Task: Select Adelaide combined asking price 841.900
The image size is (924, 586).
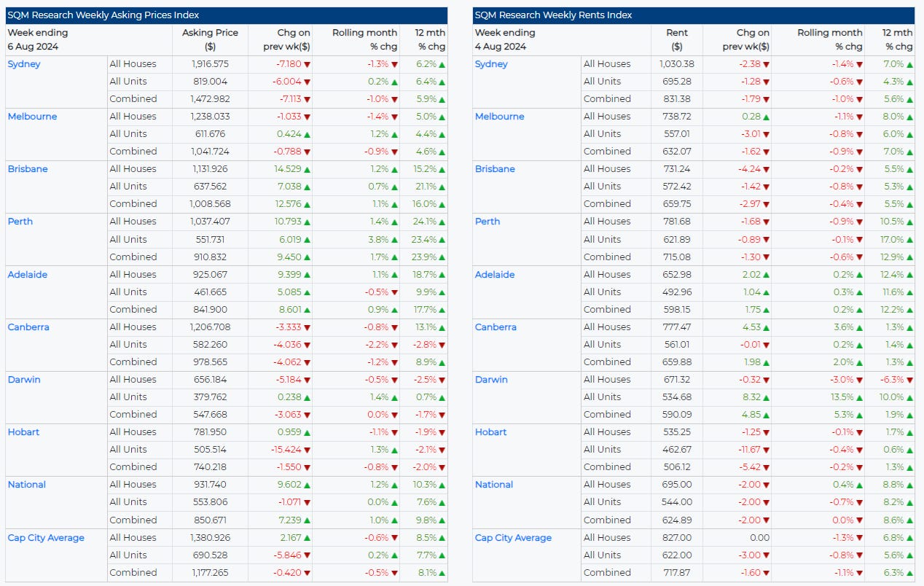Action: coord(209,310)
